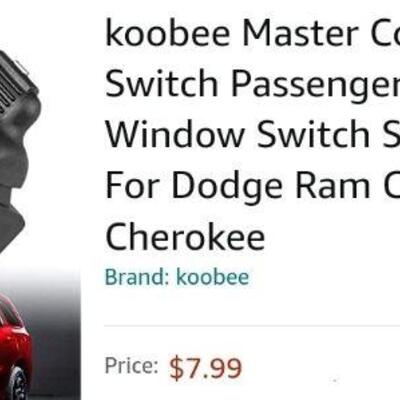Click the word koobee in product title
The image size is (400, 400).
pyautogui.click(x=168, y=33)
